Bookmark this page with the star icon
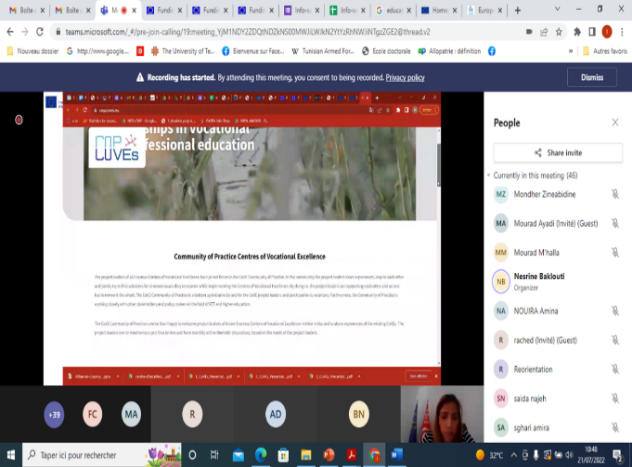This screenshot has height=467, width=632. (x=559, y=32)
